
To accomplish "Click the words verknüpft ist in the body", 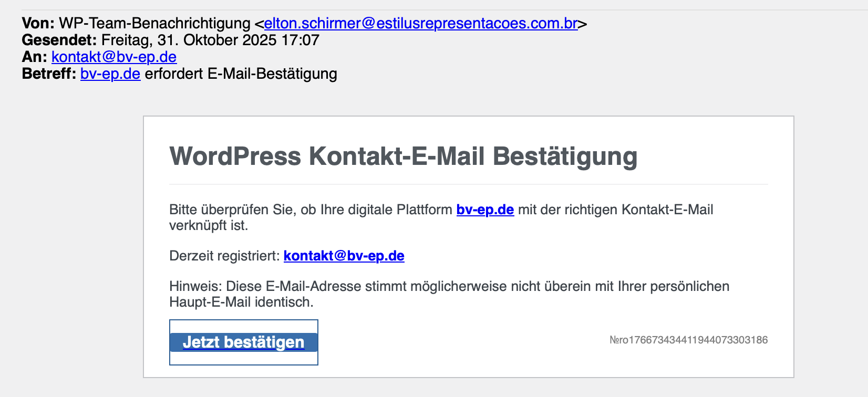I will click(x=208, y=226).
